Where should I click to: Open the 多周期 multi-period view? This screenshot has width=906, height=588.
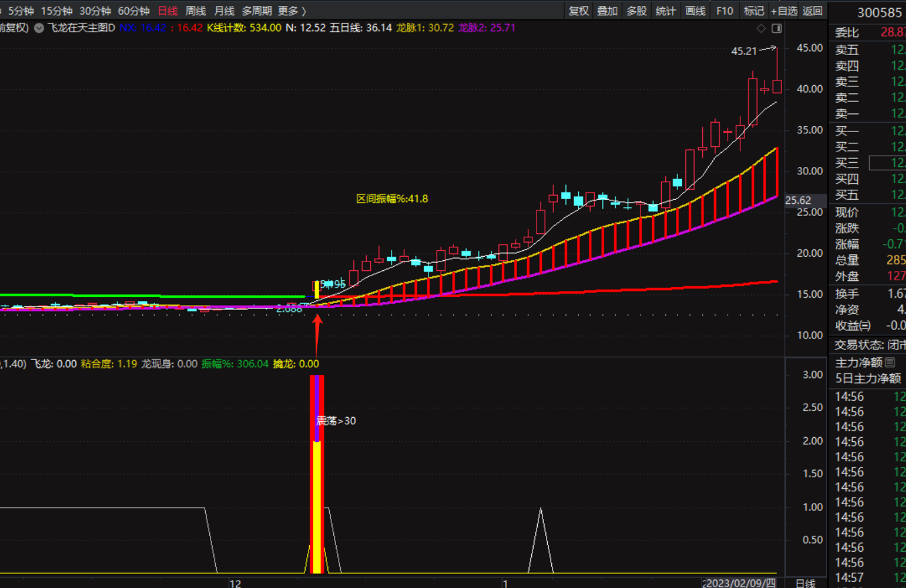tap(257, 11)
